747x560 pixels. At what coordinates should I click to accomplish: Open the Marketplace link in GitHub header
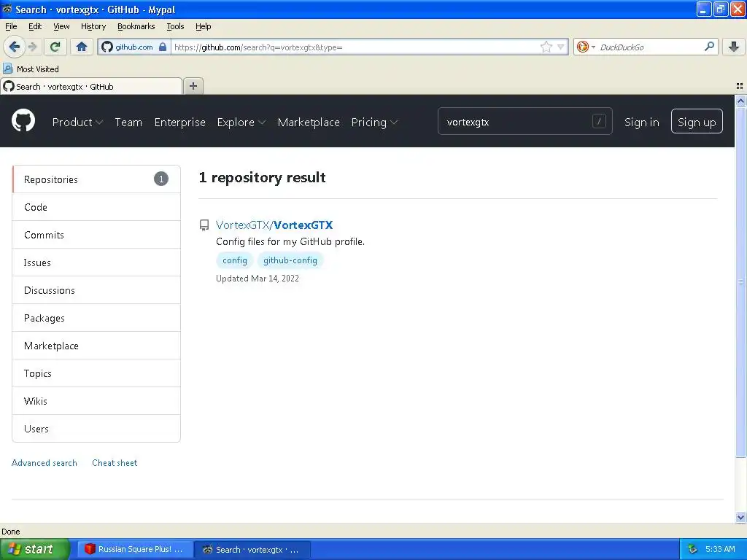(x=309, y=122)
